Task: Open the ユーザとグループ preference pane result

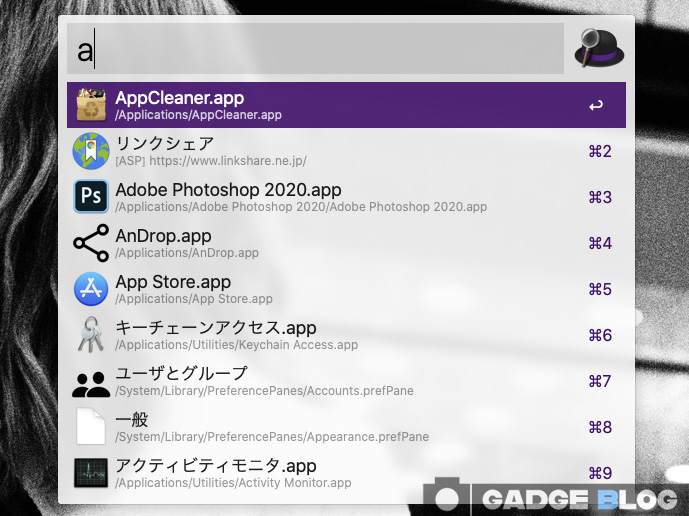Action: [x=346, y=381]
